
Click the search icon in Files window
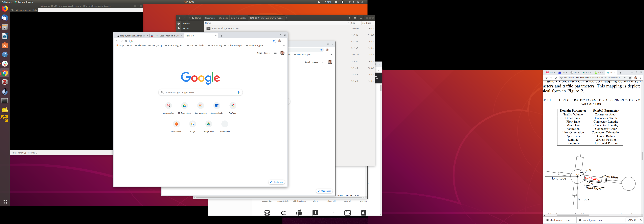pyautogui.click(x=349, y=18)
